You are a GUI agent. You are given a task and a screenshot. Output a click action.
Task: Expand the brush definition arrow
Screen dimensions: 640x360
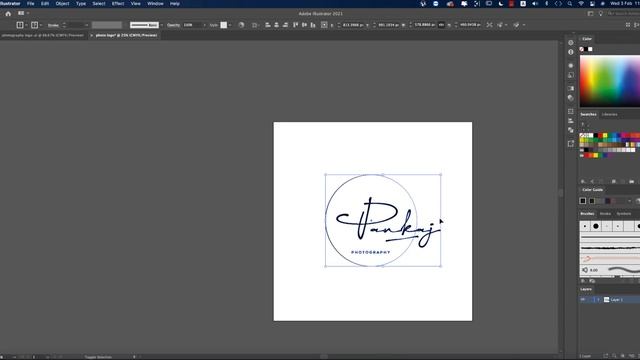(162, 25)
